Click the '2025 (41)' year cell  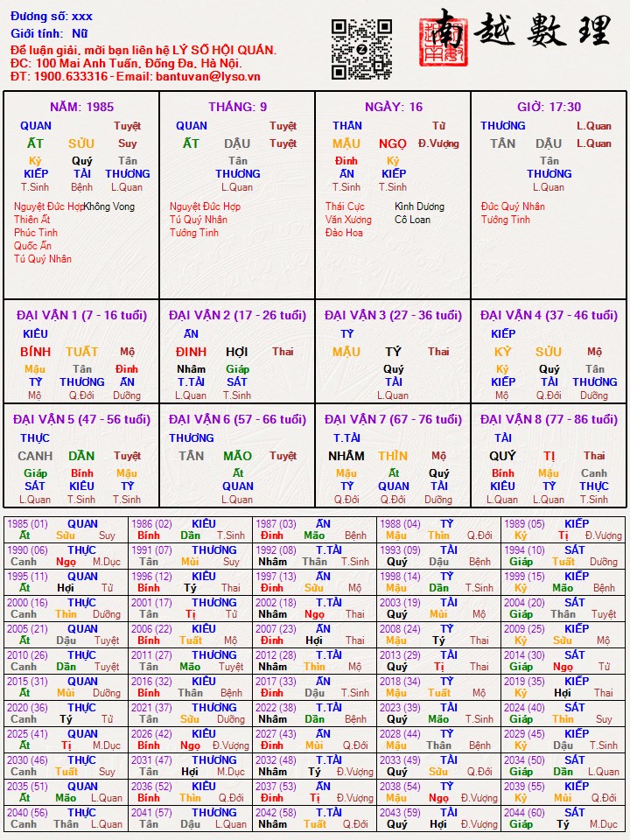[66, 740]
